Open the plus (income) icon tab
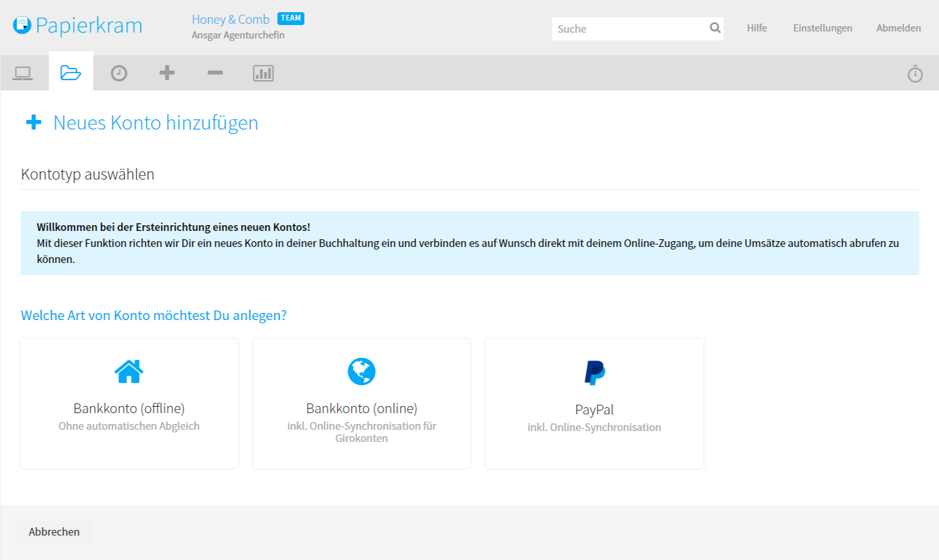 click(x=167, y=72)
